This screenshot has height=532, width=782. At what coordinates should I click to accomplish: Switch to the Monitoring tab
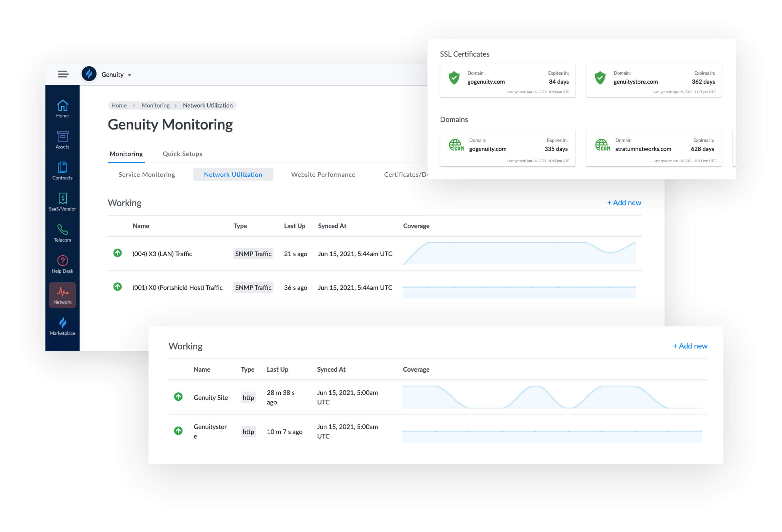pos(126,154)
